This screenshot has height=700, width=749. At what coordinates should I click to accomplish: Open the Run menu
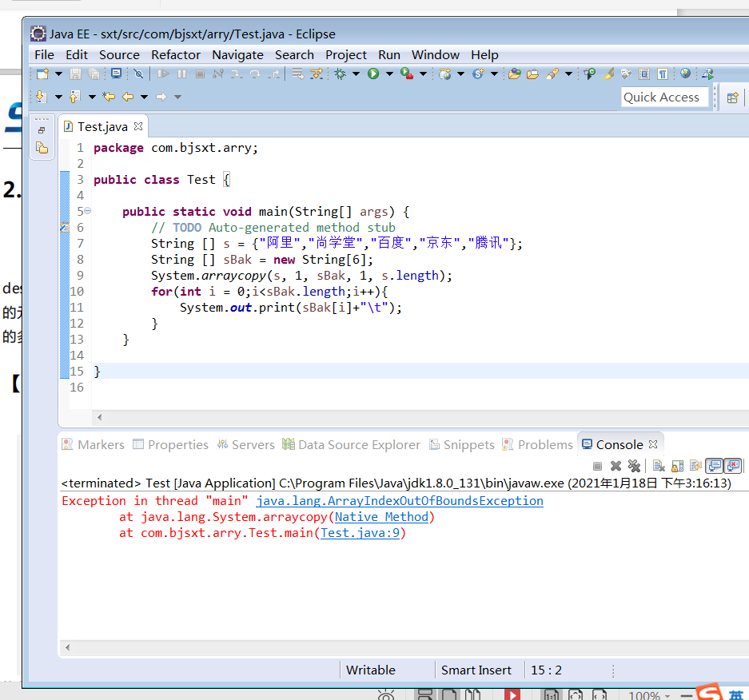pyautogui.click(x=389, y=55)
